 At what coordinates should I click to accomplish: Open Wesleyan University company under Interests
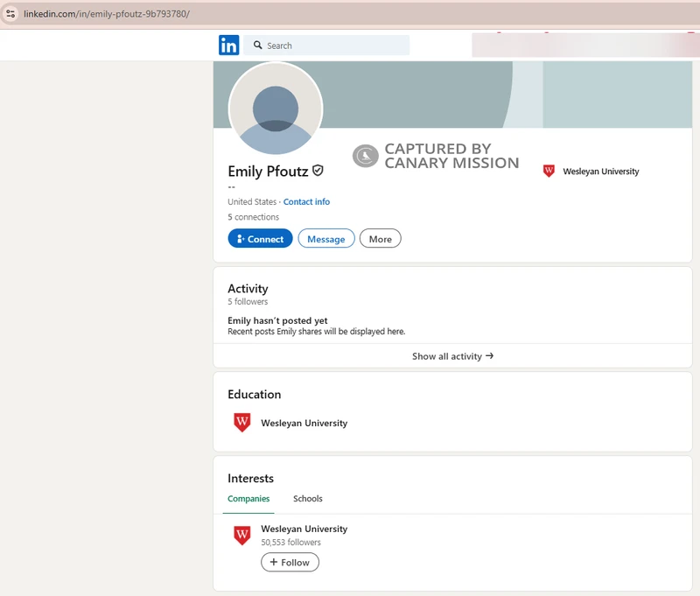(304, 529)
